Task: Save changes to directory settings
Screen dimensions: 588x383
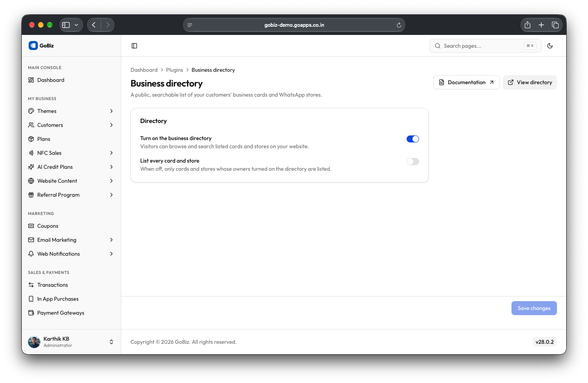Action: point(534,308)
